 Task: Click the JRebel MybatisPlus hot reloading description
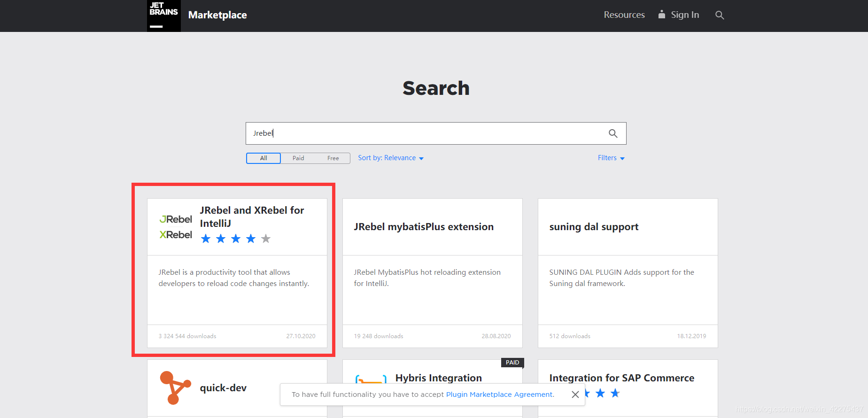427,278
